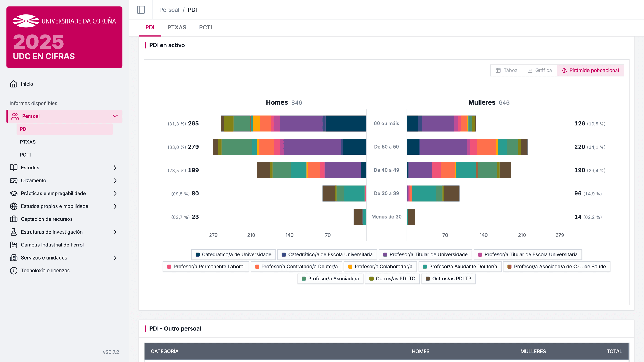The height and width of the screenshot is (362, 644).
Task: Click the Mulleres De 50 a 59 bar
Action: coord(467,147)
